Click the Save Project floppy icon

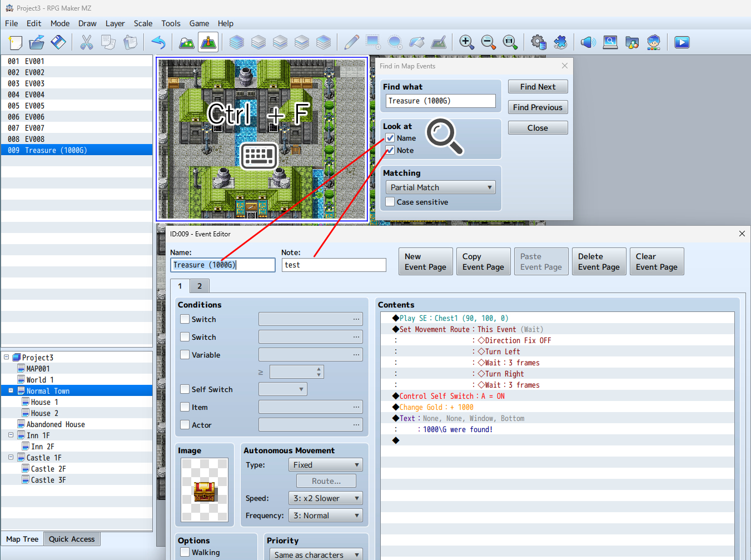point(58,42)
